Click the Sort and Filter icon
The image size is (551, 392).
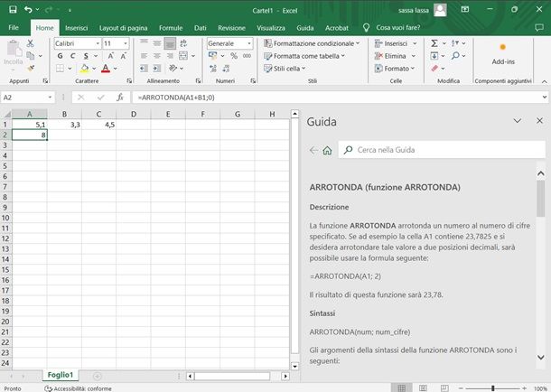pyautogui.click(x=455, y=43)
